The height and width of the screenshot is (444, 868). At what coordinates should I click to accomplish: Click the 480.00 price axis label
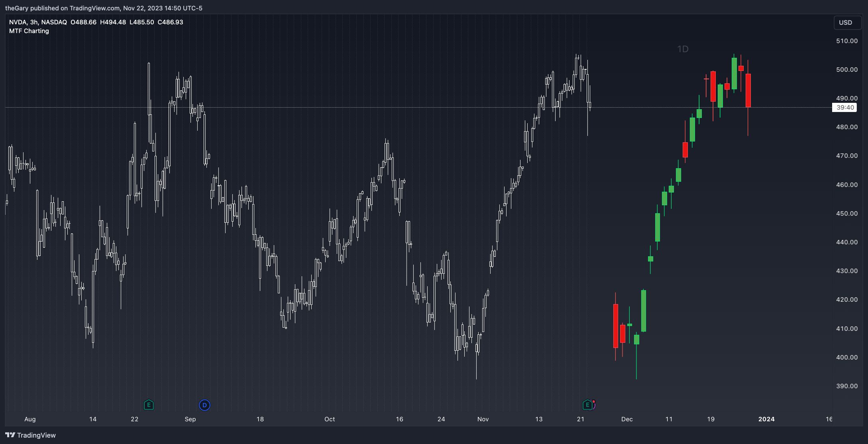pos(847,127)
